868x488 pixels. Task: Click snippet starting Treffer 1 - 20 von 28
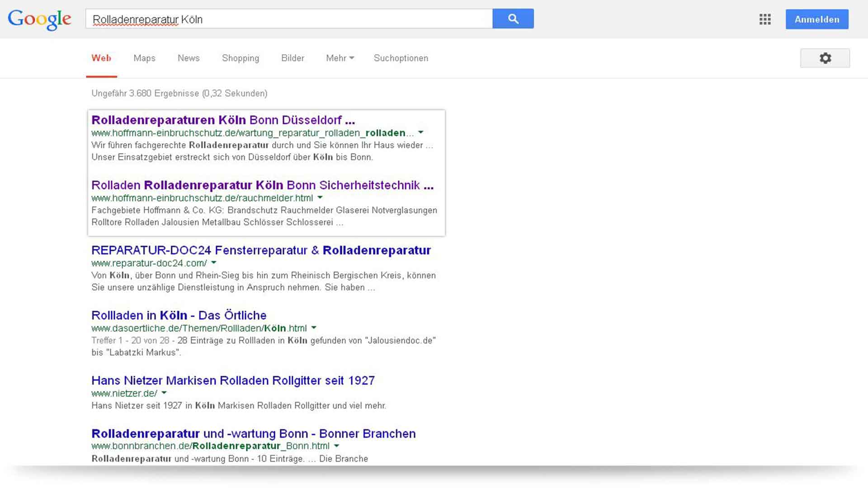tap(264, 347)
